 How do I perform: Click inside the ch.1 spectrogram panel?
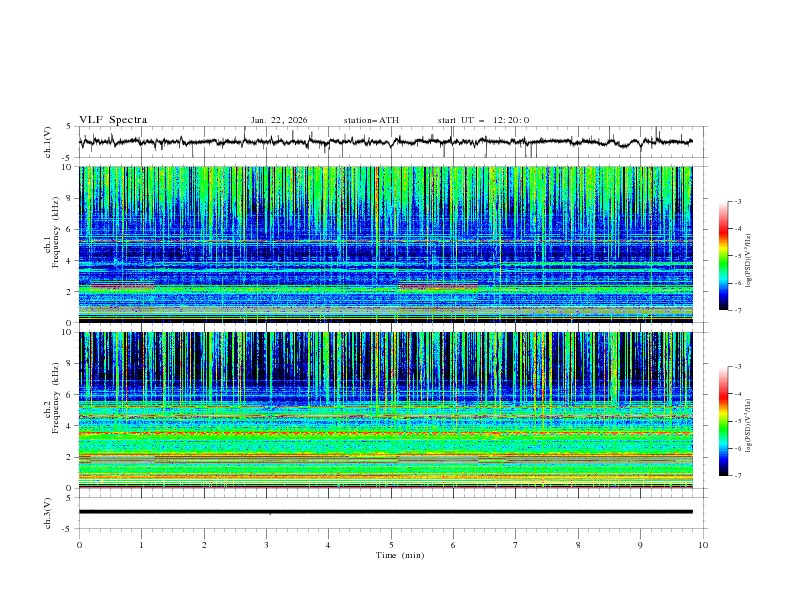[390, 245]
